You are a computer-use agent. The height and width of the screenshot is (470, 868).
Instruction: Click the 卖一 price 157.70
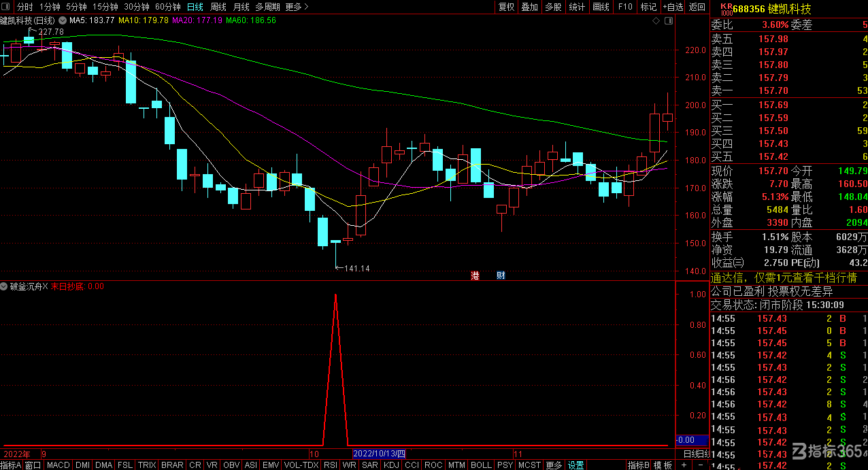tap(773, 90)
